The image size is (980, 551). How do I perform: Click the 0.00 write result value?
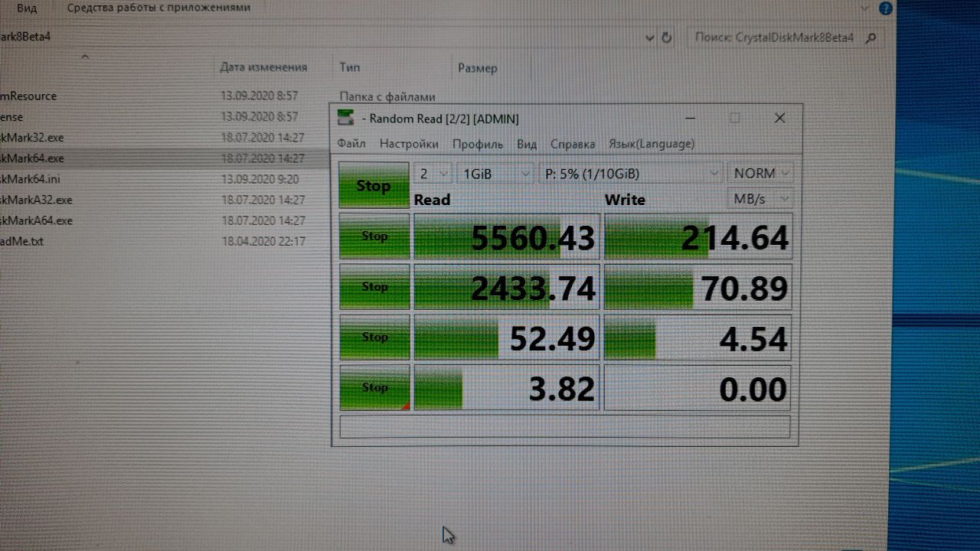[x=753, y=390]
